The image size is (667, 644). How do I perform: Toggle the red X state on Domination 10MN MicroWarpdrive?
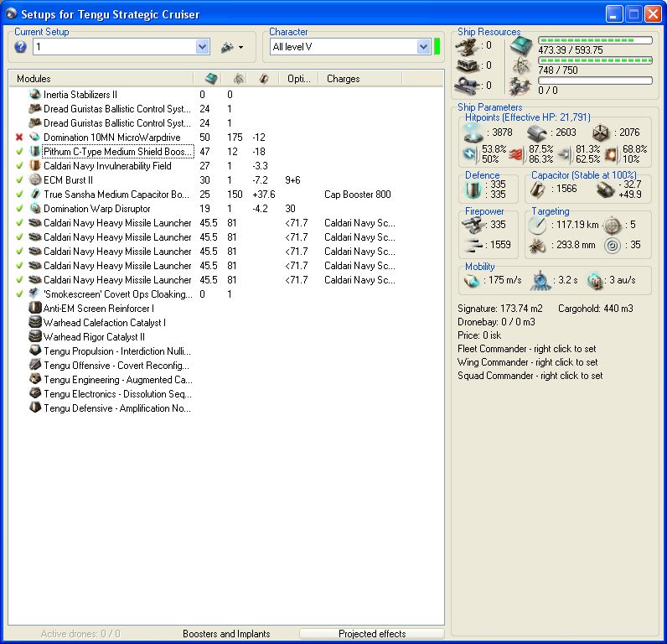pos(19,137)
